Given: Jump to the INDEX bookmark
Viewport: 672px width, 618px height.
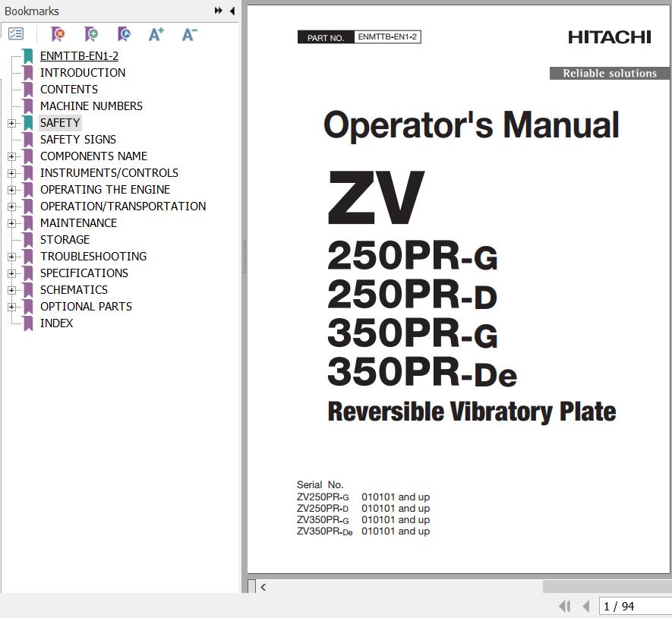Looking at the screenshot, I should pos(57,323).
